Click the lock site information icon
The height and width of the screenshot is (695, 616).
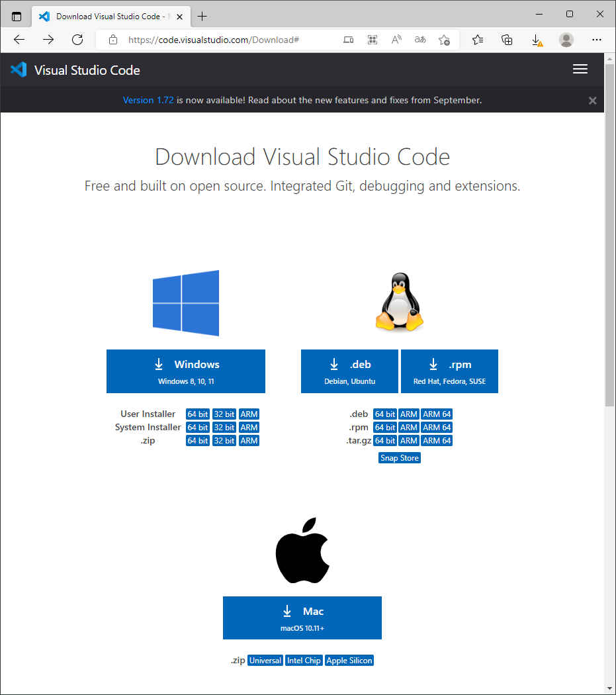[113, 40]
